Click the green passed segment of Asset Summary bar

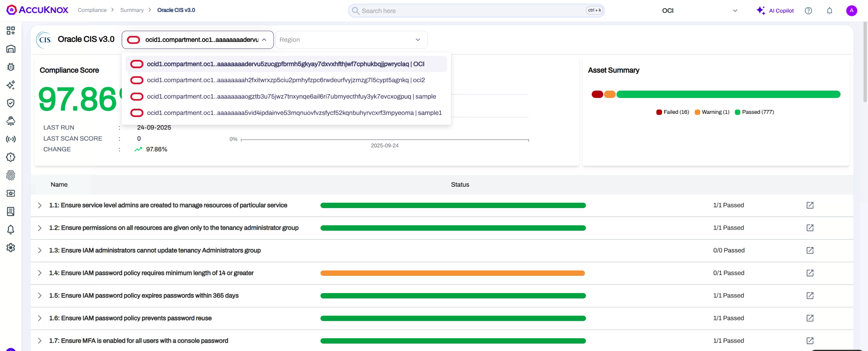[x=728, y=95]
